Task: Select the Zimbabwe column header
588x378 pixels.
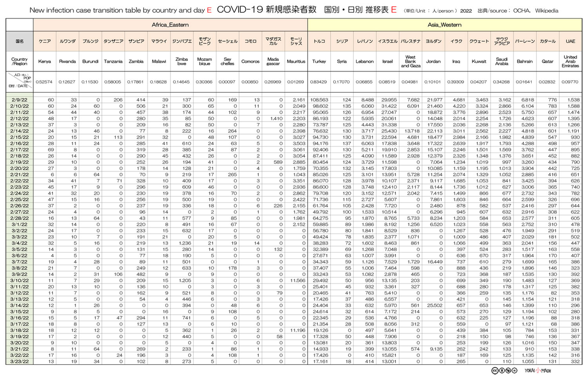Action: coord(181,62)
